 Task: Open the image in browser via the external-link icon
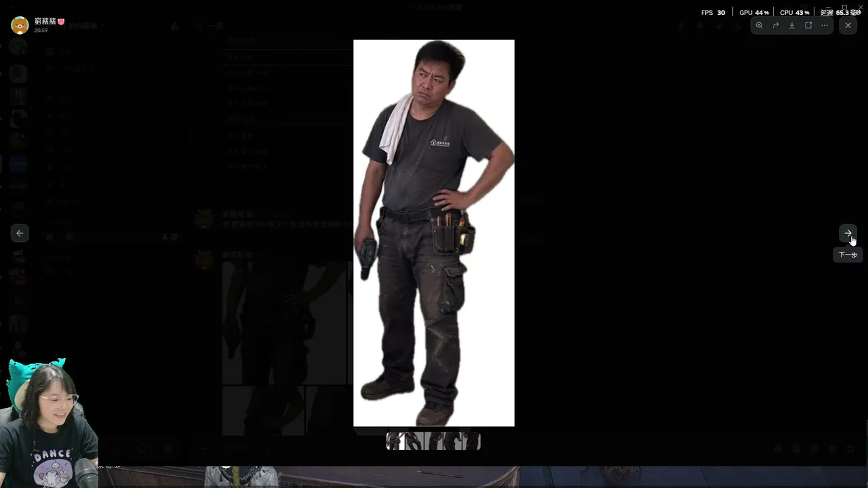pyautogui.click(x=808, y=25)
